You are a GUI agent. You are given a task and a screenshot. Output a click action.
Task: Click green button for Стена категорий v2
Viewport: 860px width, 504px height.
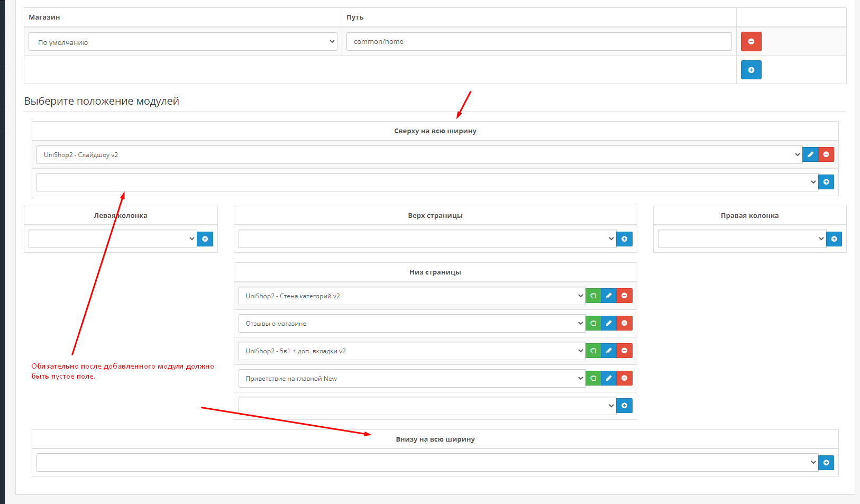593,296
